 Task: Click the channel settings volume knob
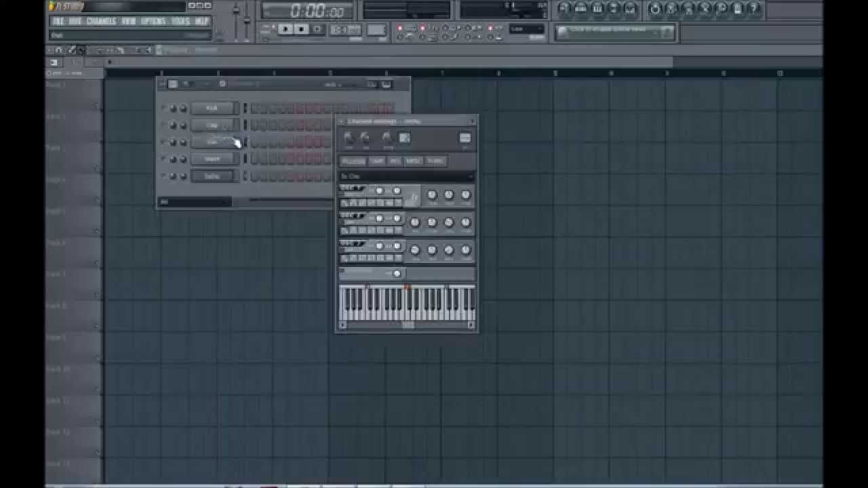pyautogui.click(x=365, y=138)
